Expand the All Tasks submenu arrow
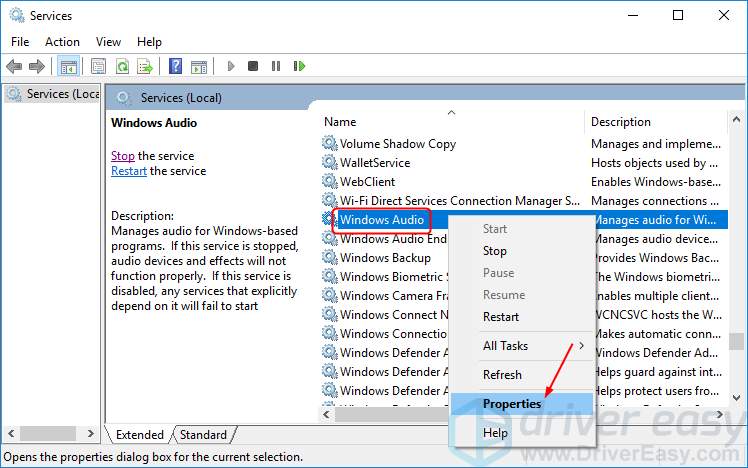This screenshot has width=748, height=468. (582, 345)
